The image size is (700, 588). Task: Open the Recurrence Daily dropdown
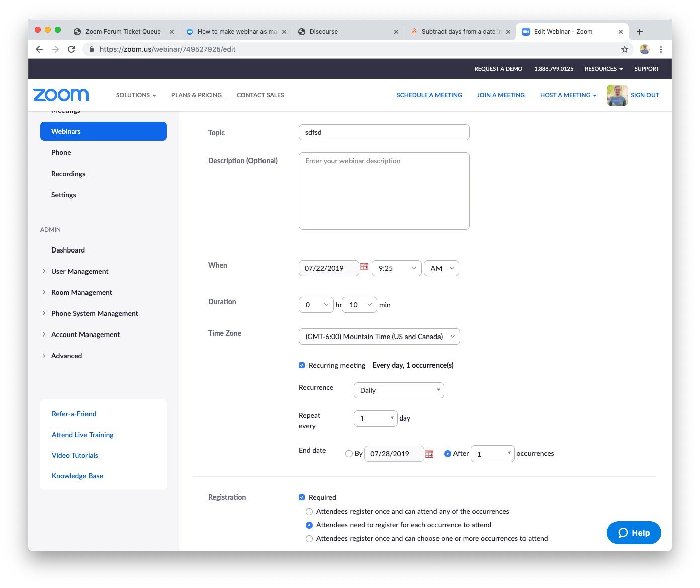tap(399, 390)
